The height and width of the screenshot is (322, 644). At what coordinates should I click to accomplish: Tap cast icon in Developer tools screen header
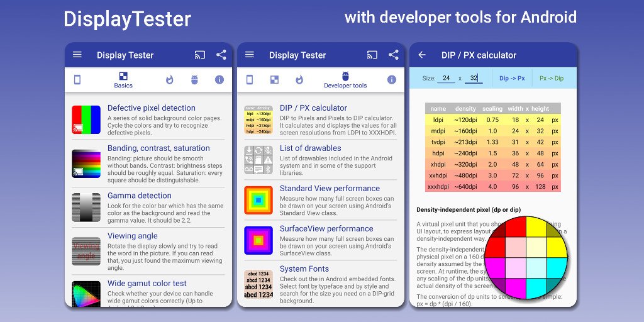(x=372, y=55)
